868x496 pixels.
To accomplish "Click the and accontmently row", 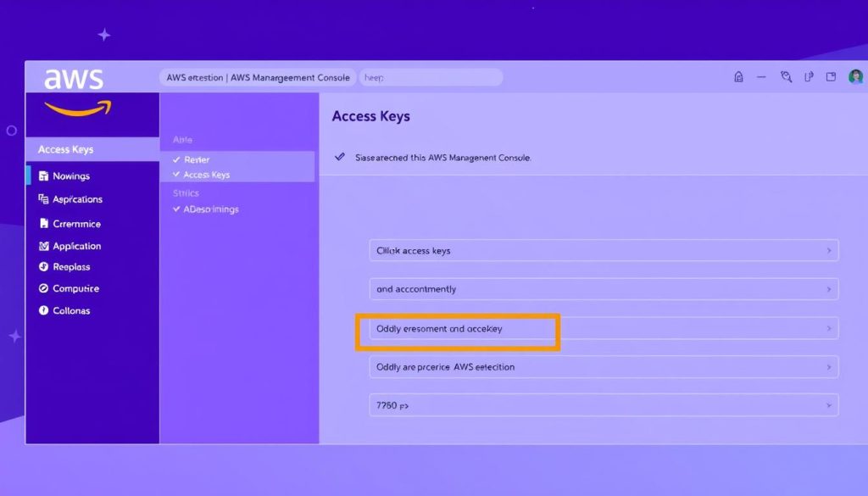I will [604, 289].
